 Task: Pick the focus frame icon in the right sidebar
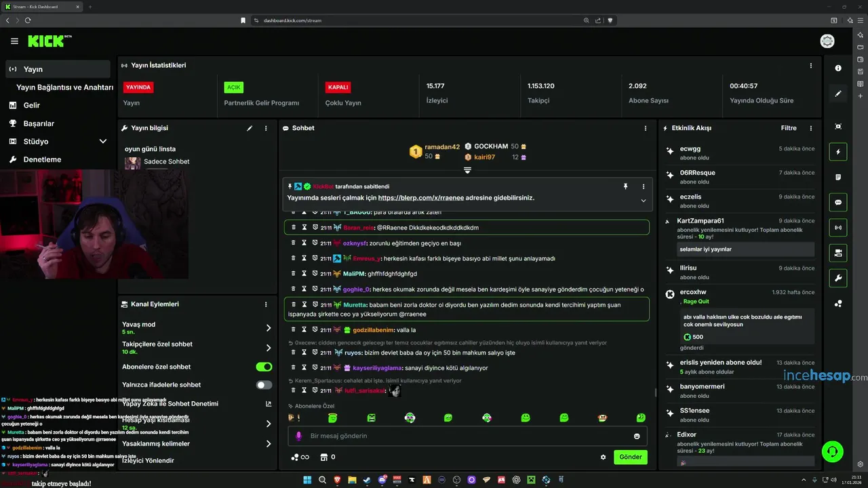(x=838, y=127)
